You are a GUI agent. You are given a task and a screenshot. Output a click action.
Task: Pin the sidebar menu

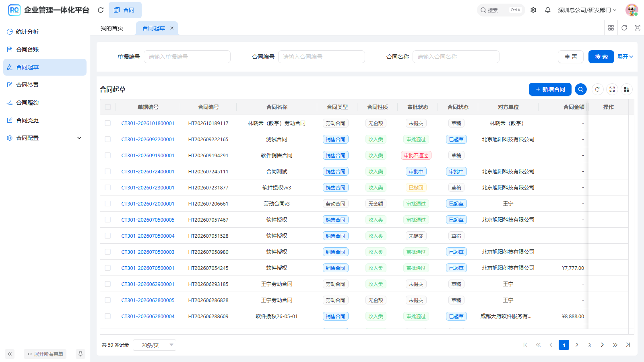[x=80, y=354]
